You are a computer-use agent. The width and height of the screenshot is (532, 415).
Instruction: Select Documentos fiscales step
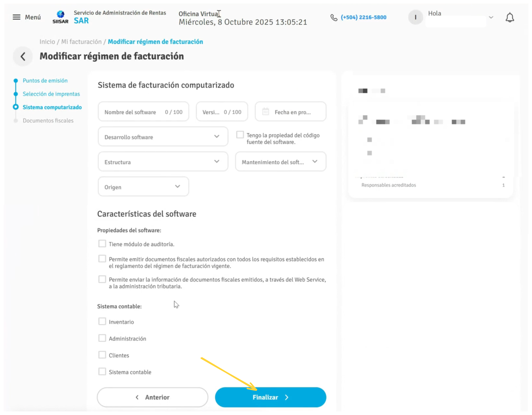48,121
